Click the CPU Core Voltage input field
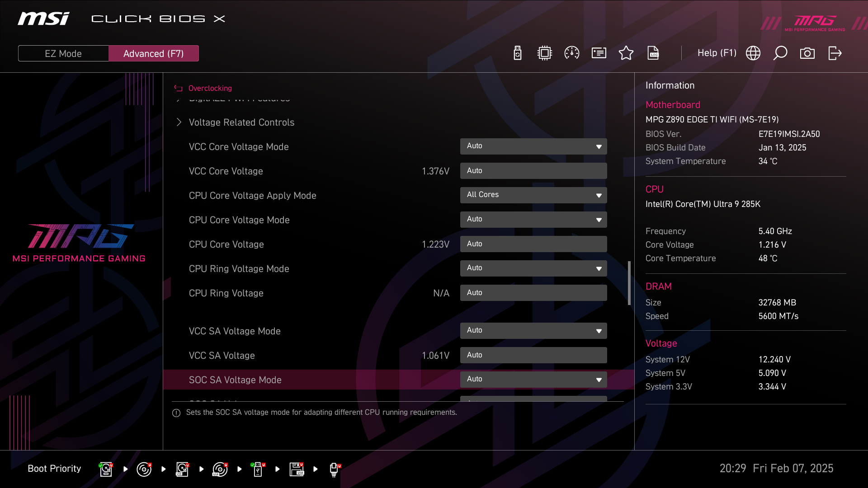This screenshot has width=868, height=488. [x=533, y=244]
